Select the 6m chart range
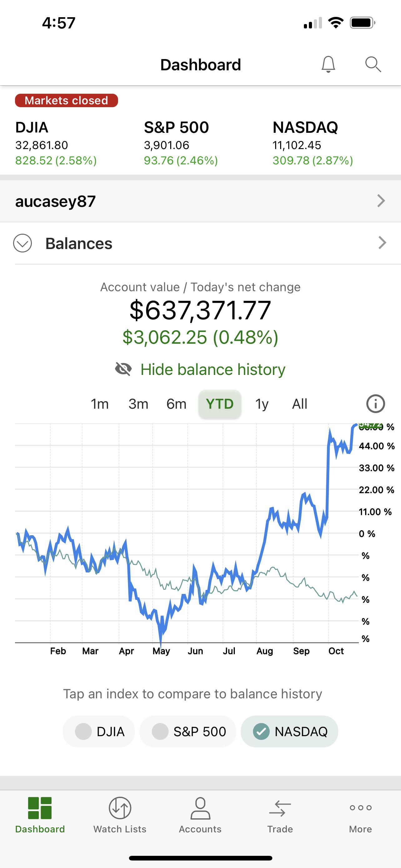This screenshot has height=868, width=401. coord(176,404)
